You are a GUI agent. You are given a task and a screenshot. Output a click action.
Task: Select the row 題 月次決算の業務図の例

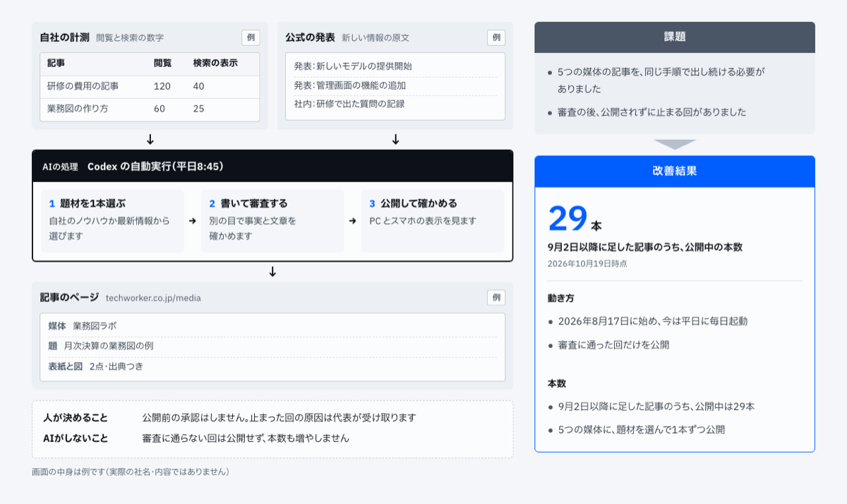point(272,347)
